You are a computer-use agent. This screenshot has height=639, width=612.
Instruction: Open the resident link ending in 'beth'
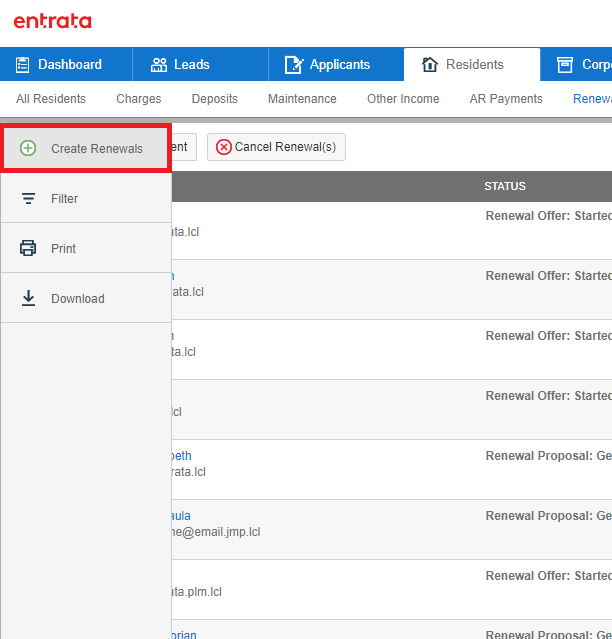181,456
